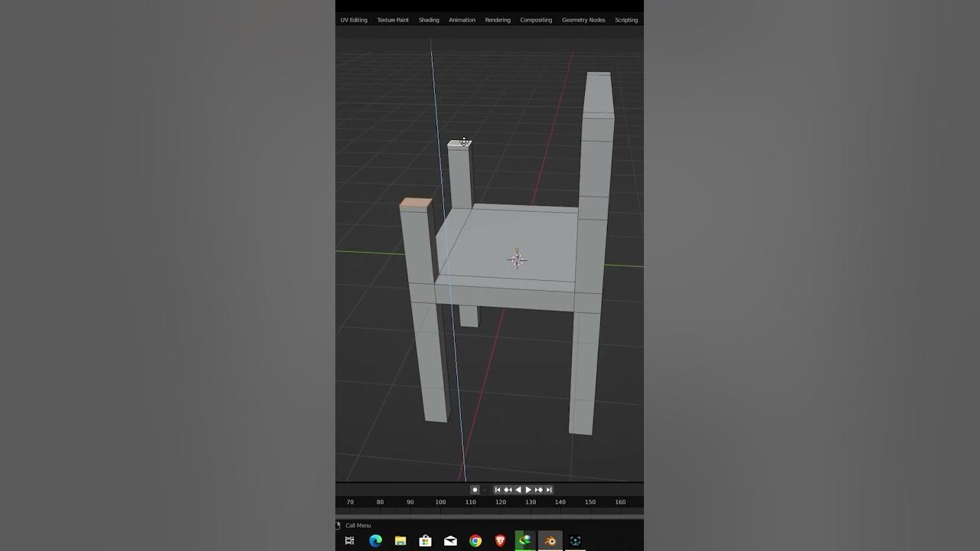The width and height of the screenshot is (980, 551).
Task: Open Microsoft Store from the taskbar
Action: [x=426, y=541]
